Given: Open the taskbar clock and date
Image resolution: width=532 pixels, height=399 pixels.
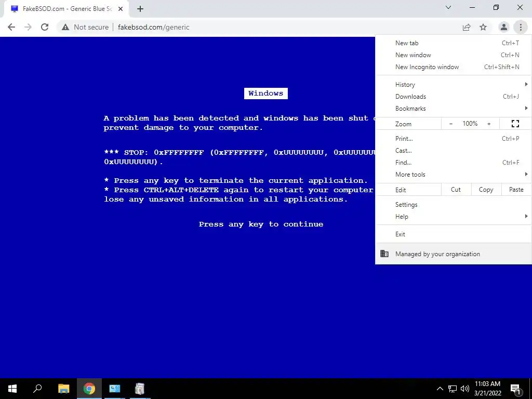Looking at the screenshot, I should 487,389.
